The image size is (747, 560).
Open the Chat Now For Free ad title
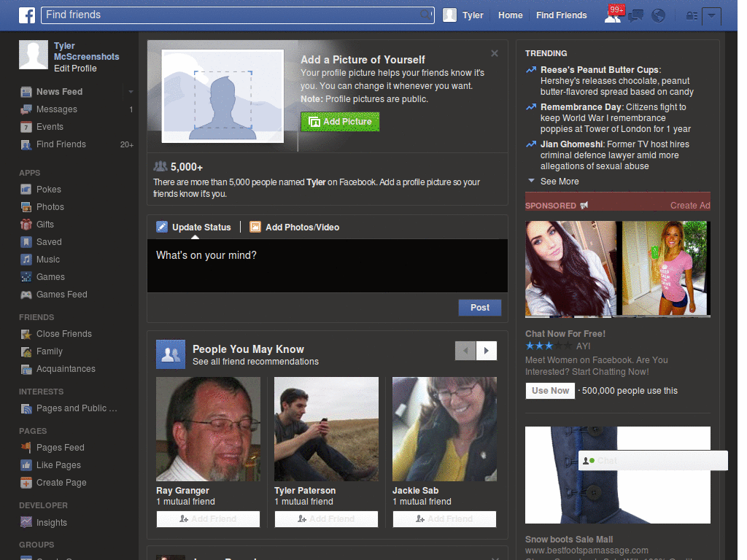pos(565,334)
